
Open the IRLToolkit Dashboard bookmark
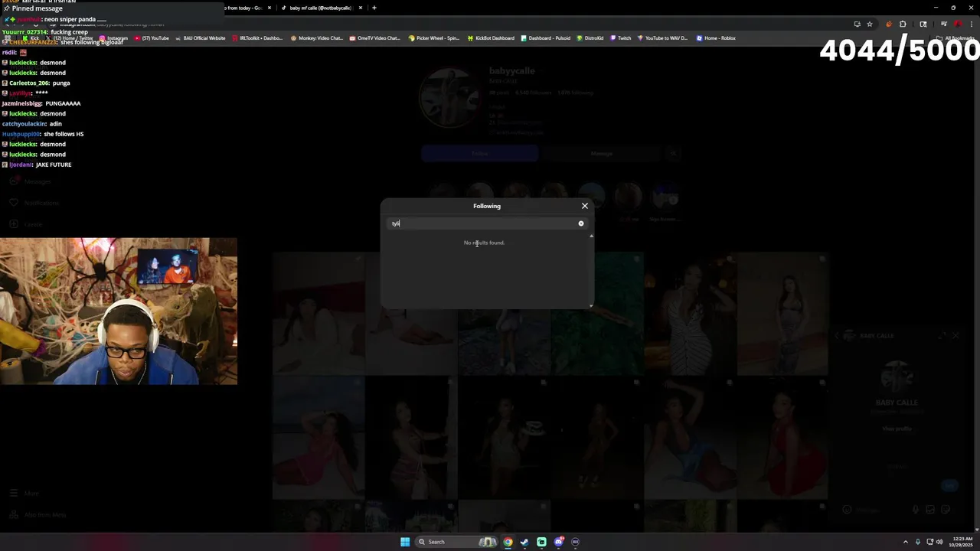258,38
